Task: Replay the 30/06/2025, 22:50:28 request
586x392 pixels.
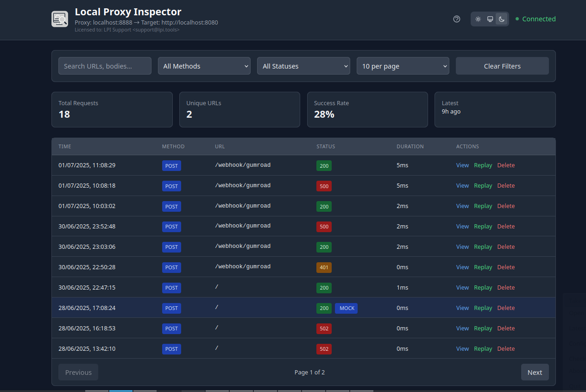Action: pos(483,267)
